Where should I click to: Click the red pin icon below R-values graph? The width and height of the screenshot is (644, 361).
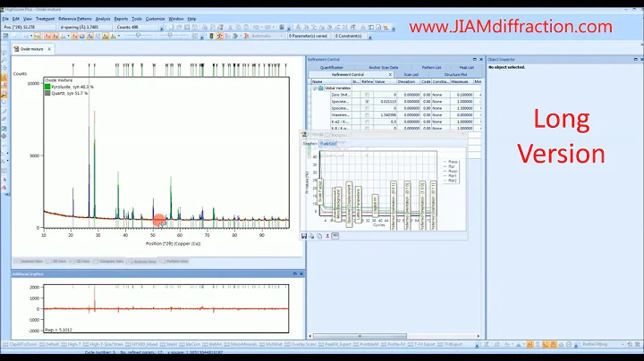point(327,236)
